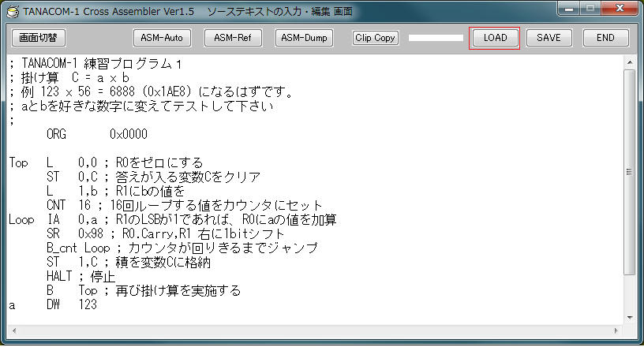Image resolution: width=644 pixels, height=347 pixels.
Task: Click the 画面切替 screen switch button
Action: (x=38, y=38)
